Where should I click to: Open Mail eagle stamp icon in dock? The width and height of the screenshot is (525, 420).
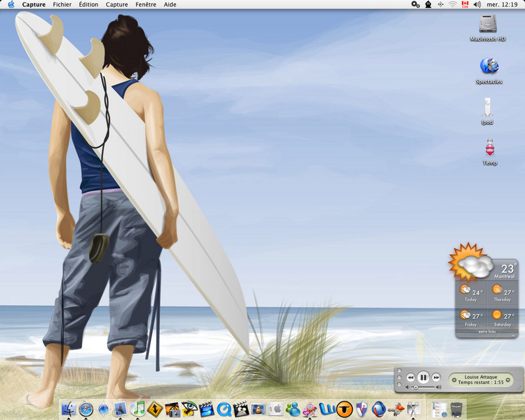point(120,409)
